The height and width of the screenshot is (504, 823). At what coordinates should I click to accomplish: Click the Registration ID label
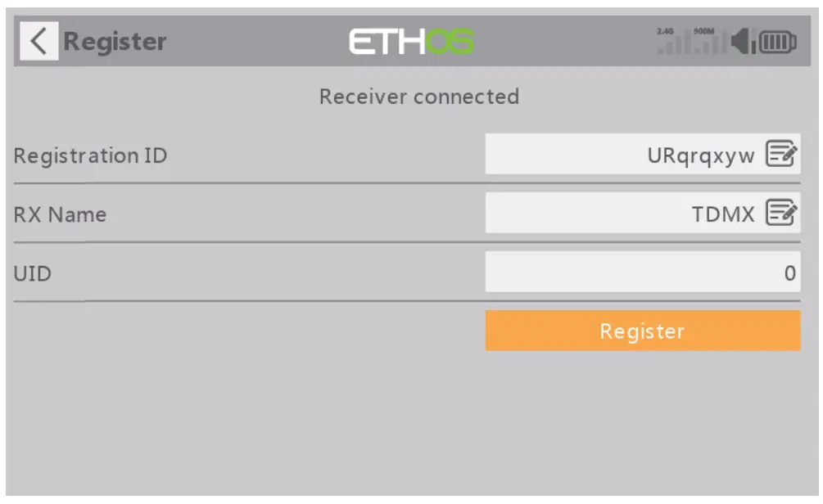(x=90, y=155)
